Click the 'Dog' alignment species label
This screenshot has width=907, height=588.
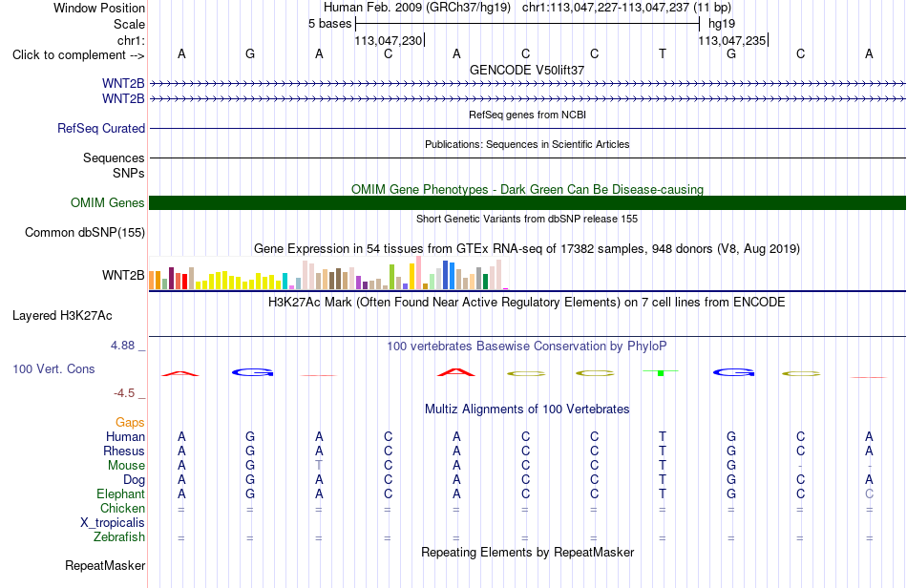(134, 480)
